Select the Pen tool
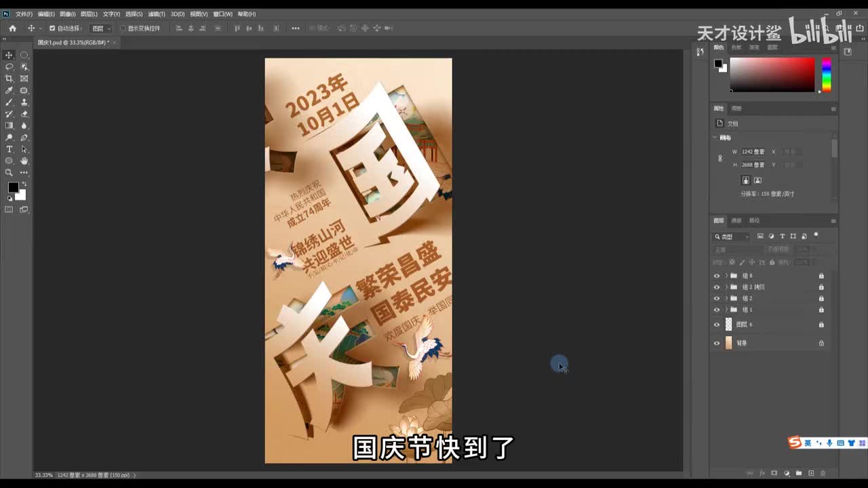 [x=24, y=138]
